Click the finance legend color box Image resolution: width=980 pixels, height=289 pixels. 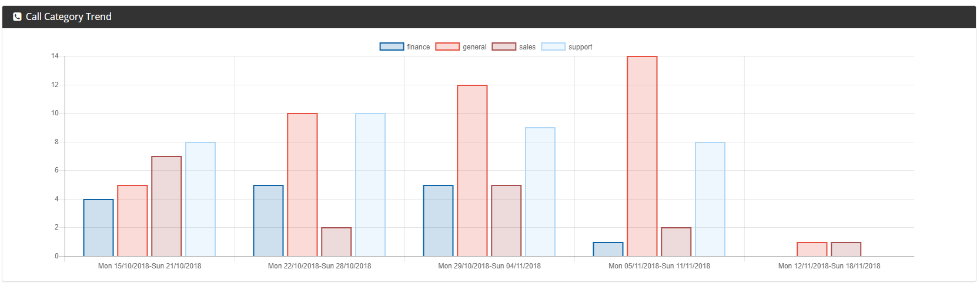(392, 46)
